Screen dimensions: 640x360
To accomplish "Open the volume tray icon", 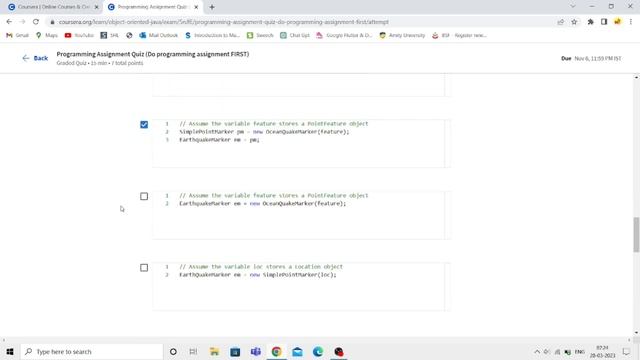I will pyautogui.click(x=547, y=351).
